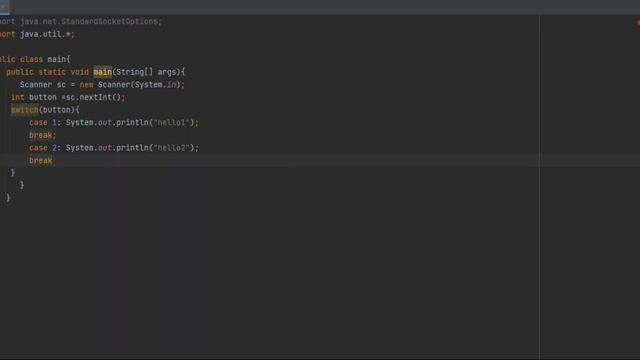This screenshot has height=360, width=640.
Task: Click the 'java.net.StandardSocketOptions' import text
Action: click(x=91, y=22)
